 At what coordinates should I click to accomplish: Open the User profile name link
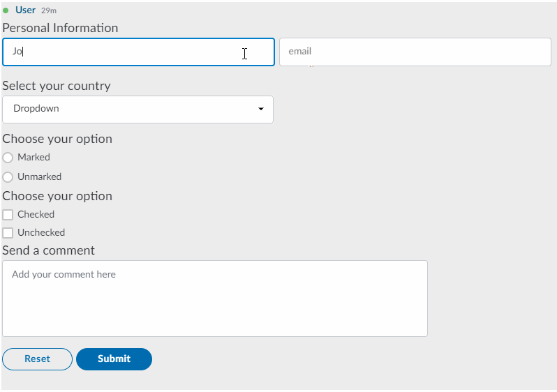click(25, 10)
